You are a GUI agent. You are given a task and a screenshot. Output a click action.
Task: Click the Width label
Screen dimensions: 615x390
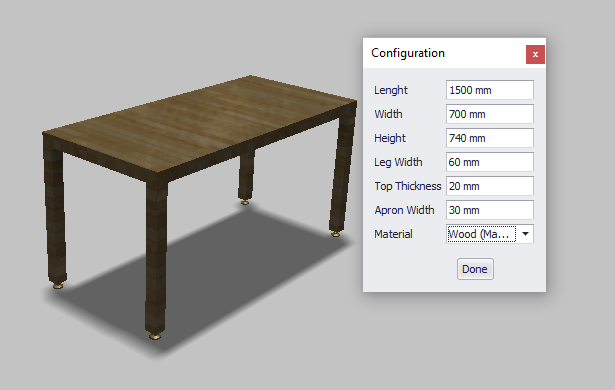click(x=388, y=114)
